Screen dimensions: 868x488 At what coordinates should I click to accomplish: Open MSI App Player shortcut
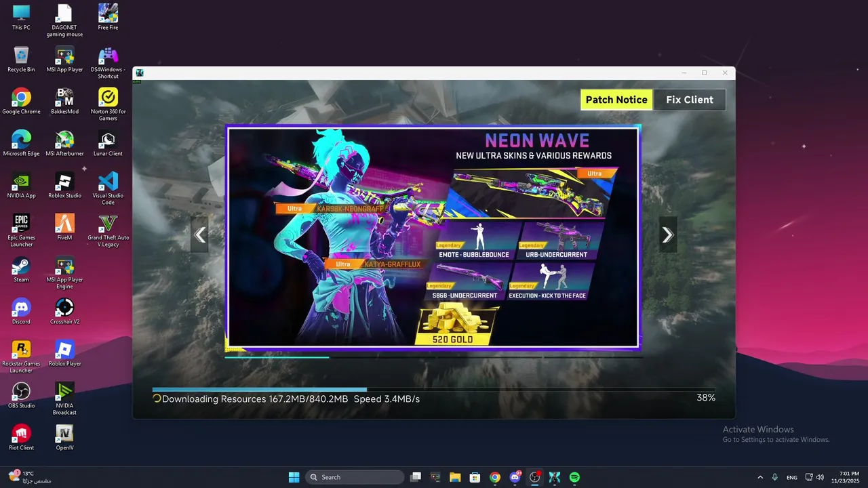tap(64, 60)
